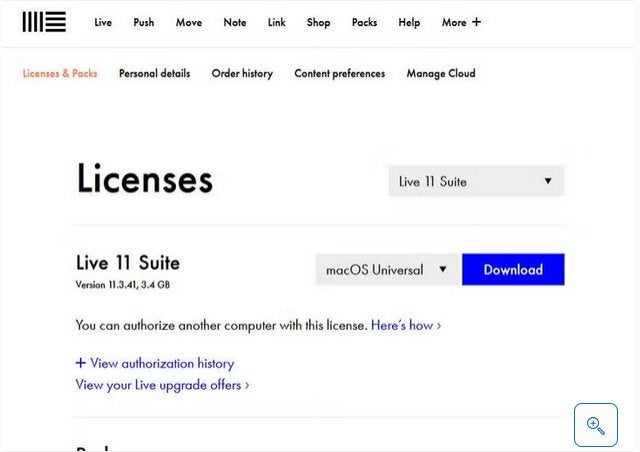
Task: Open the Push menu item
Action: coord(144,22)
